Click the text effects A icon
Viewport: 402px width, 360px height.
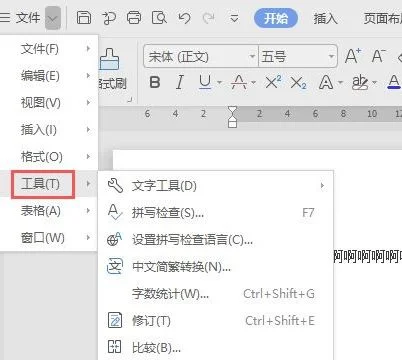(326, 82)
